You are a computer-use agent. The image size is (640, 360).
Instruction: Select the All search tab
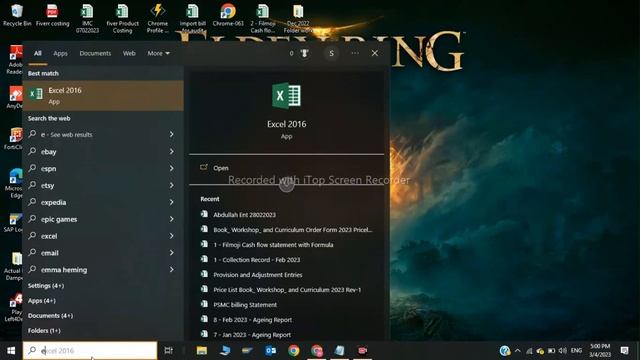pyautogui.click(x=38, y=53)
